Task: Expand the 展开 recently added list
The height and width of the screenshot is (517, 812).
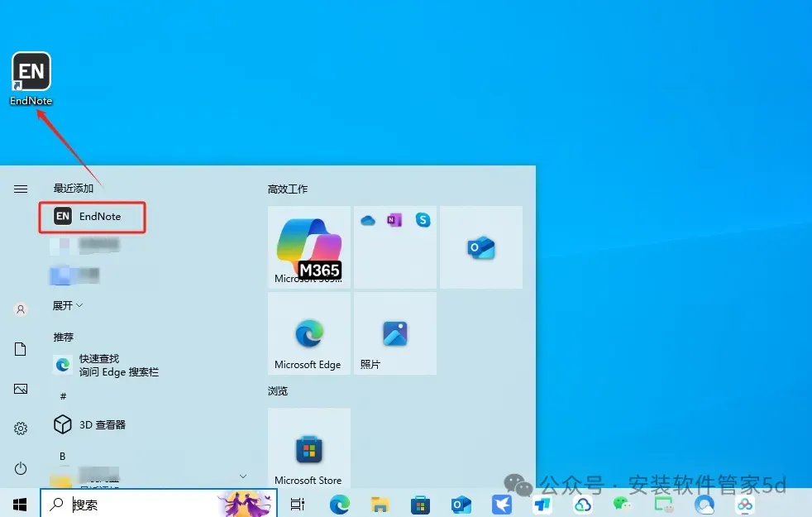Action: click(68, 305)
